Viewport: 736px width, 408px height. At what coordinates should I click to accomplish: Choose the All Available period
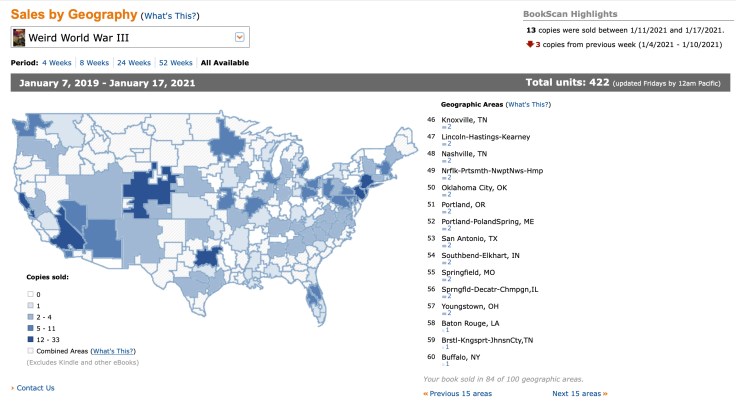click(x=226, y=62)
